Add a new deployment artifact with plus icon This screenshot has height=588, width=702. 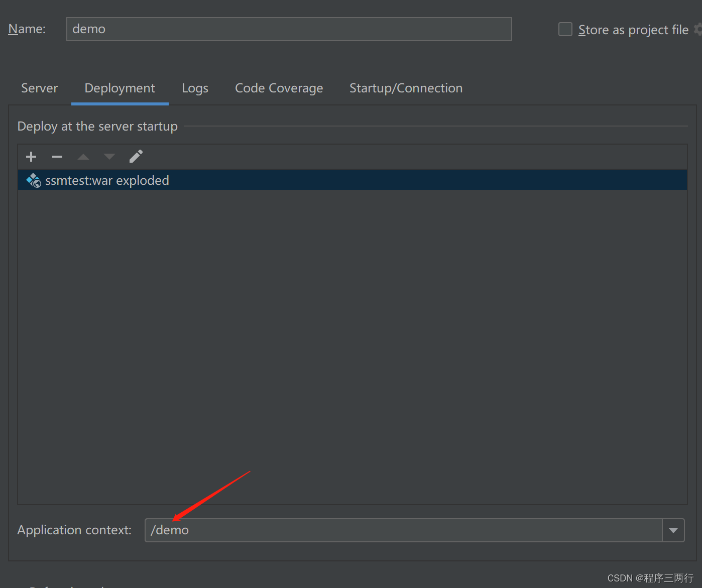pyautogui.click(x=31, y=157)
